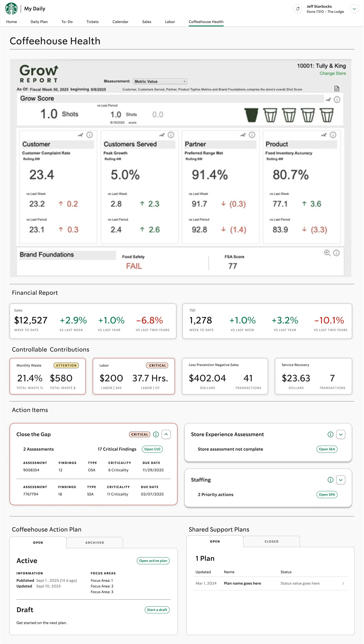
Task: Expand the Staffing action item
Action: [341, 480]
